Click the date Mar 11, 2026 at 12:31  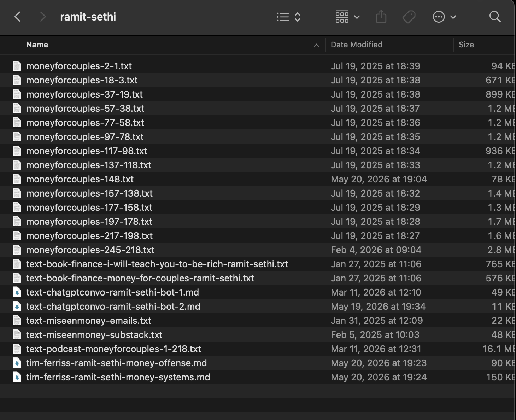tap(376, 349)
